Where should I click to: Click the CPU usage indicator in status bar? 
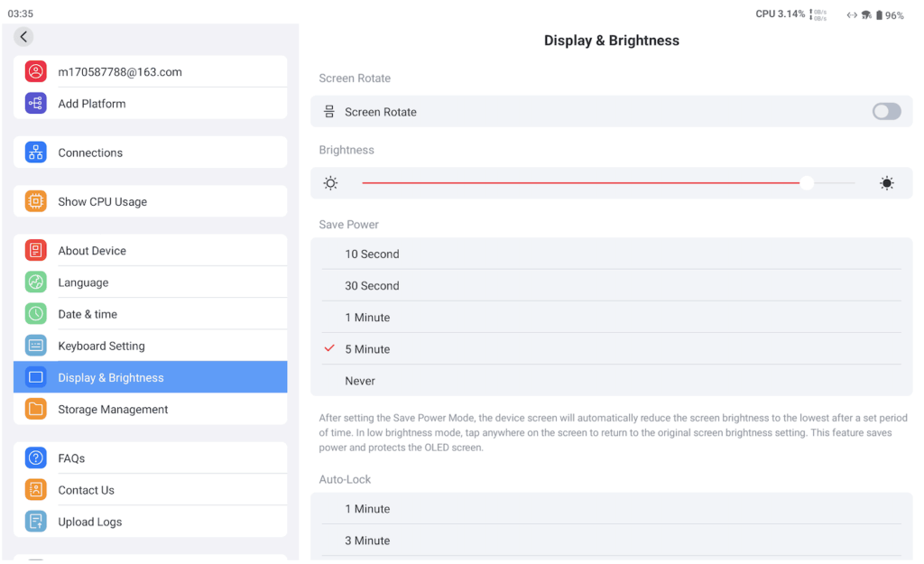pos(780,14)
